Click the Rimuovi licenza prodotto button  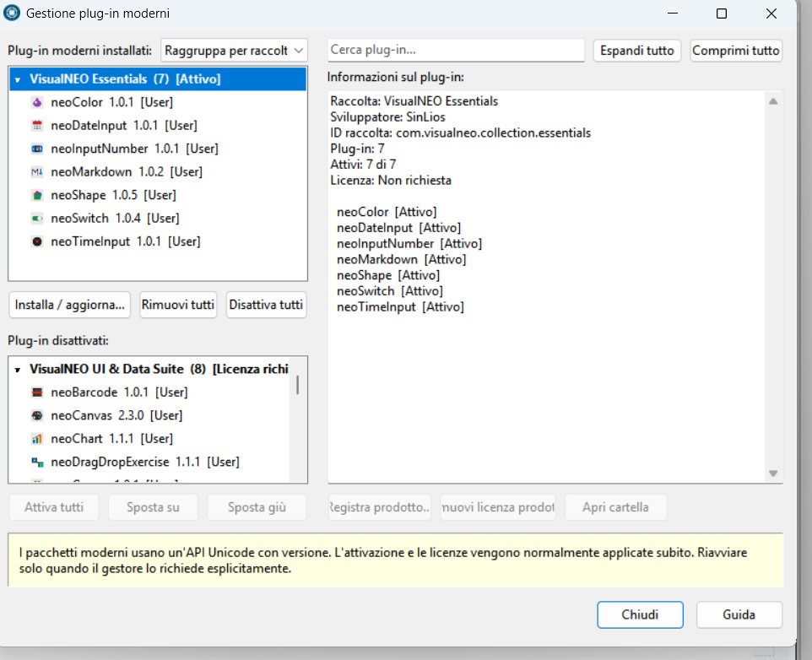498,507
